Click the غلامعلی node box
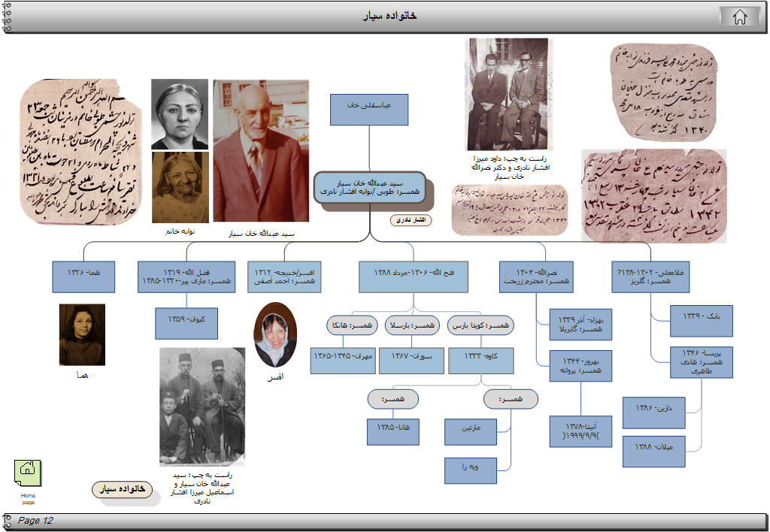This screenshot has width=770, height=532. click(651, 276)
